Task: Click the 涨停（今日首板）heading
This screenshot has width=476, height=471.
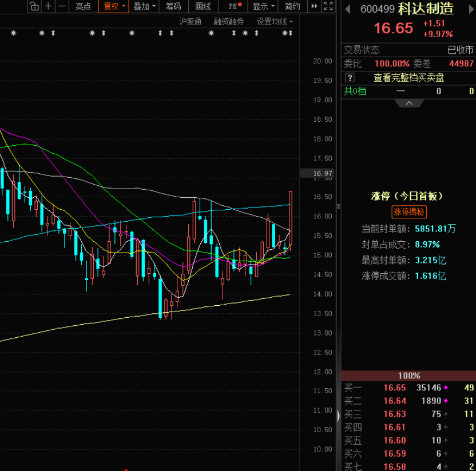Action: pos(407,196)
